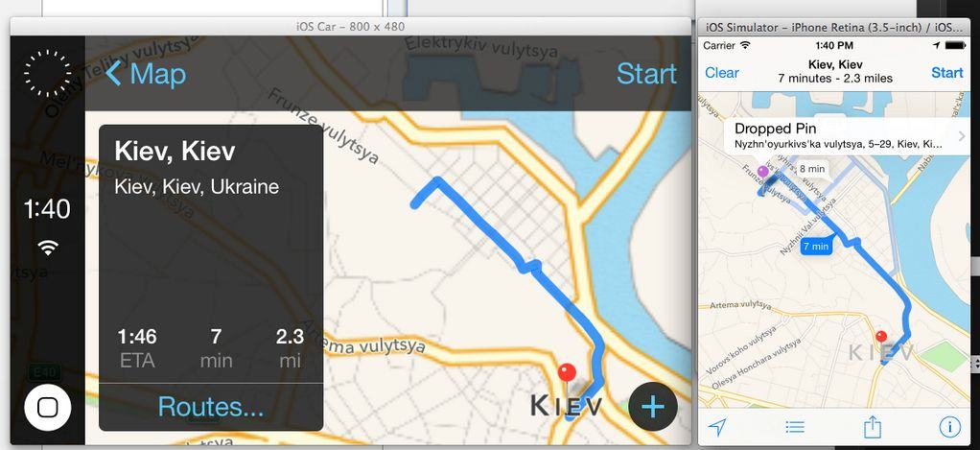980x450 pixels.
Task: Select the 8 min alternate route label
Action: [812, 169]
